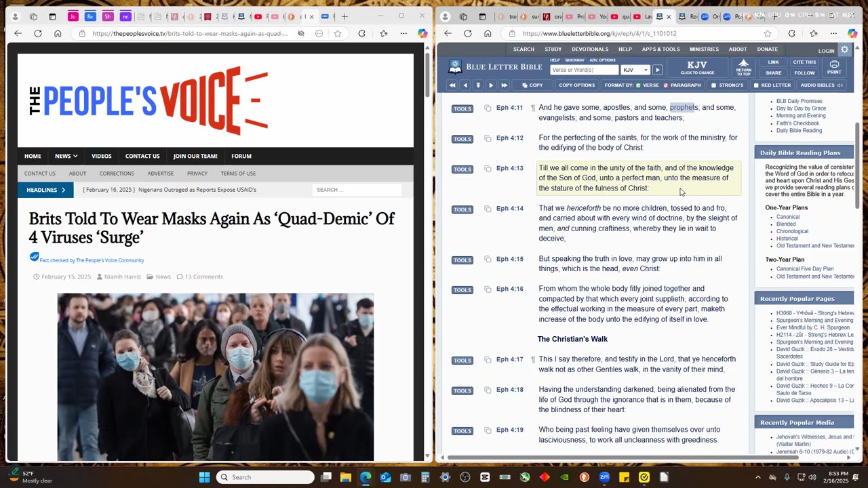Open the Audio Bibles menu
Screen dimensions: 868x488
coord(821,85)
